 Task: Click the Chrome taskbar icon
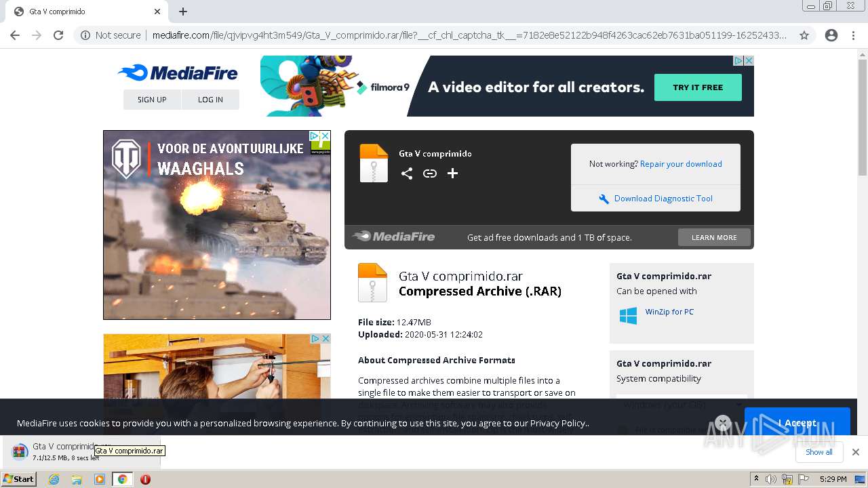(122, 479)
